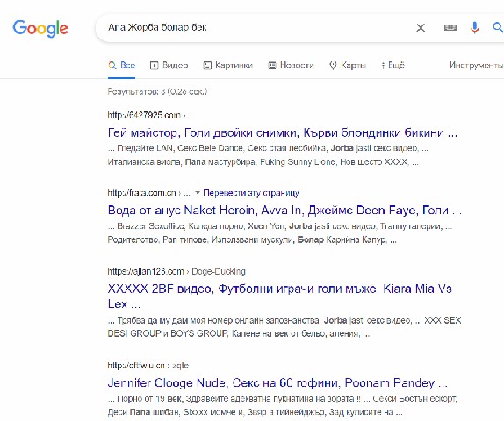Viewport: 504px width, 421px height.
Task: Open the on-screen keyboard icon
Action: [x=450, y=27]
